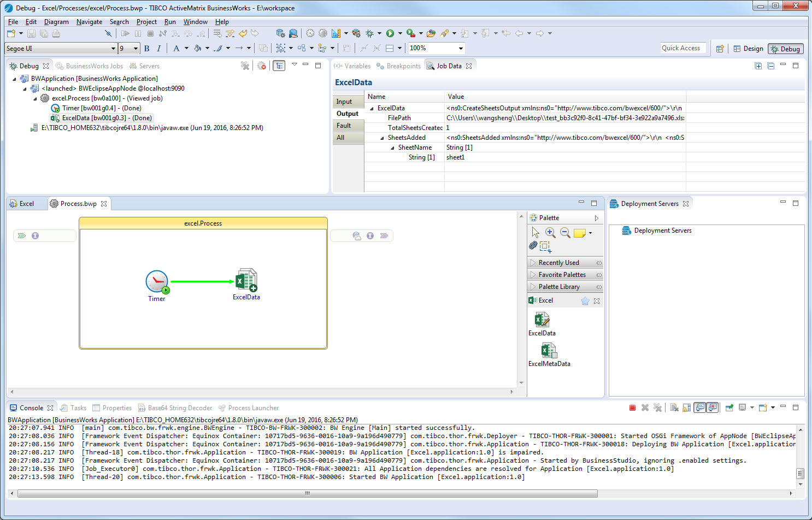This screenshot has width=812, height=520.
Task: Expand the Palette Library drawer
Action: [565, 287]
